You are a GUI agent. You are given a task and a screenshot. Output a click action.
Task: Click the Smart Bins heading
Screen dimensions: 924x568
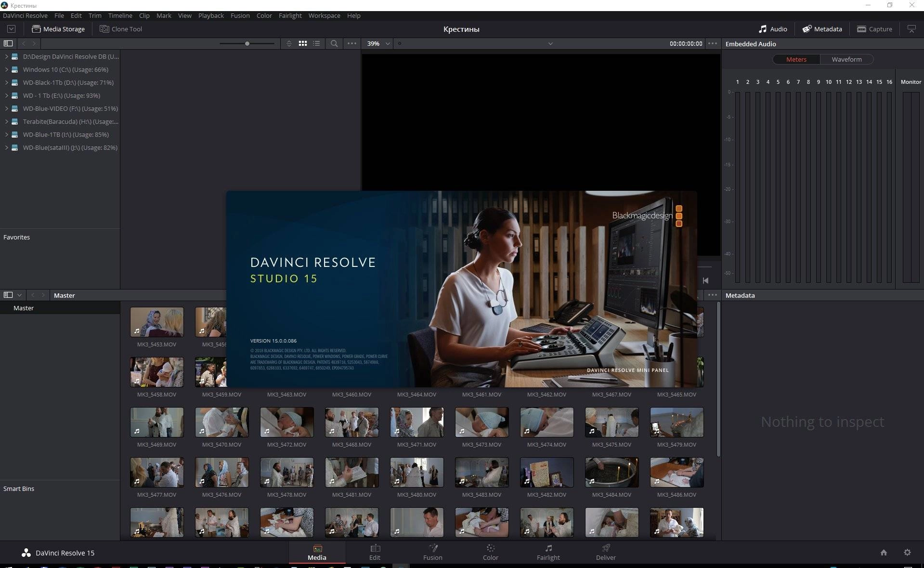point(19,489)
